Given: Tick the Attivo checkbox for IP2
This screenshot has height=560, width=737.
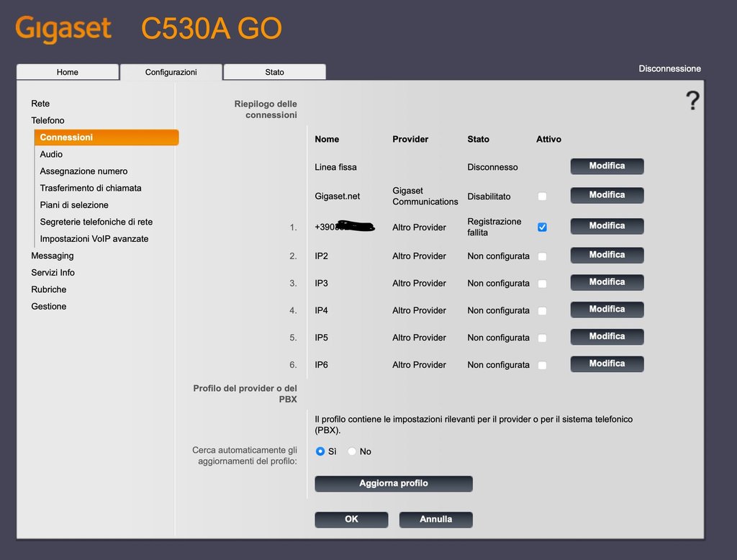Looking at the screenshot, I should click(542, 256).
